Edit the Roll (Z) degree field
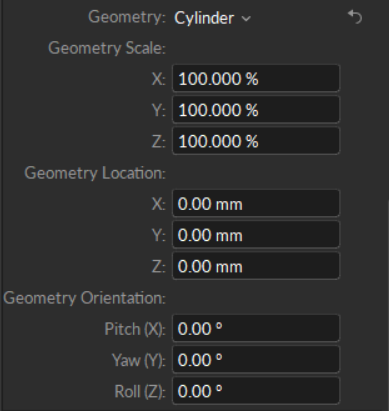This screenshot has height=411, width=389. pyautogui.click(x=256, y=391)
